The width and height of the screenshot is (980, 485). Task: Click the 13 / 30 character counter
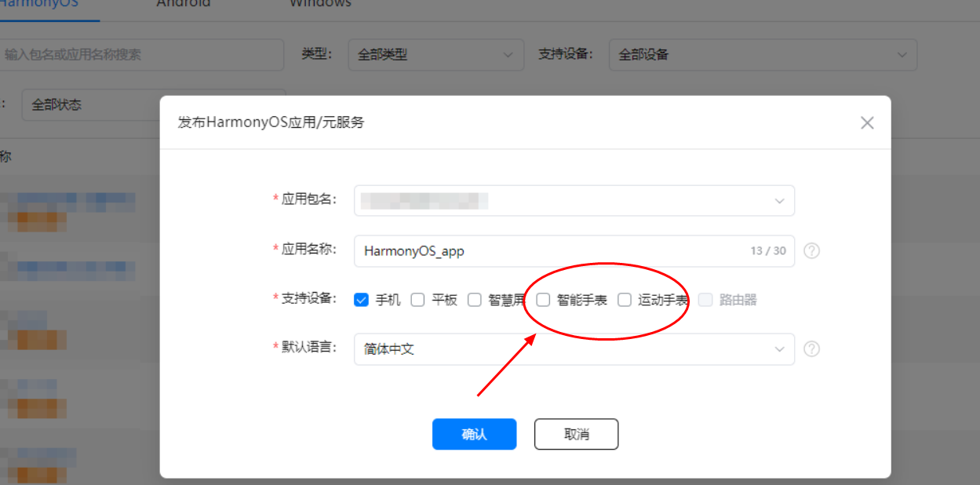768,251
